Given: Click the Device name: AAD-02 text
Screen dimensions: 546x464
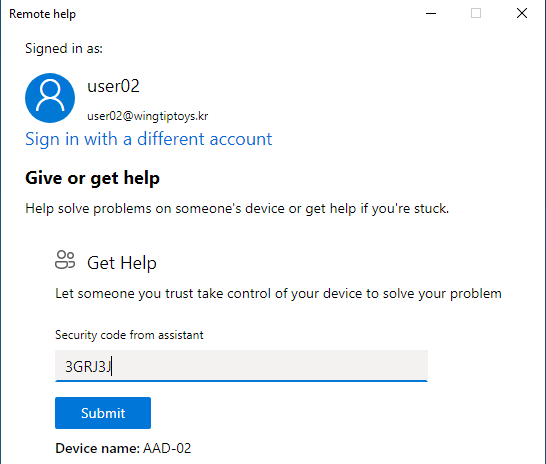Looking at the screenshot, I should click(123, 448).
